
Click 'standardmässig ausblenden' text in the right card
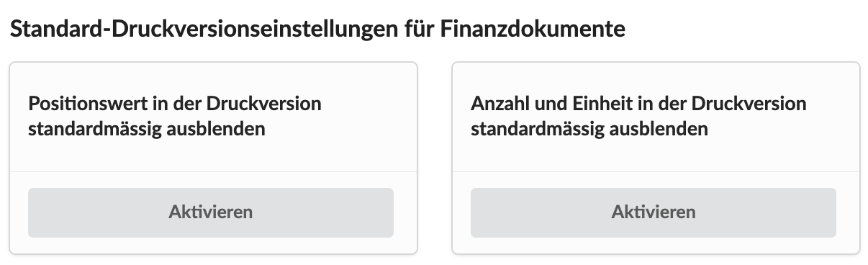point(589,130)
